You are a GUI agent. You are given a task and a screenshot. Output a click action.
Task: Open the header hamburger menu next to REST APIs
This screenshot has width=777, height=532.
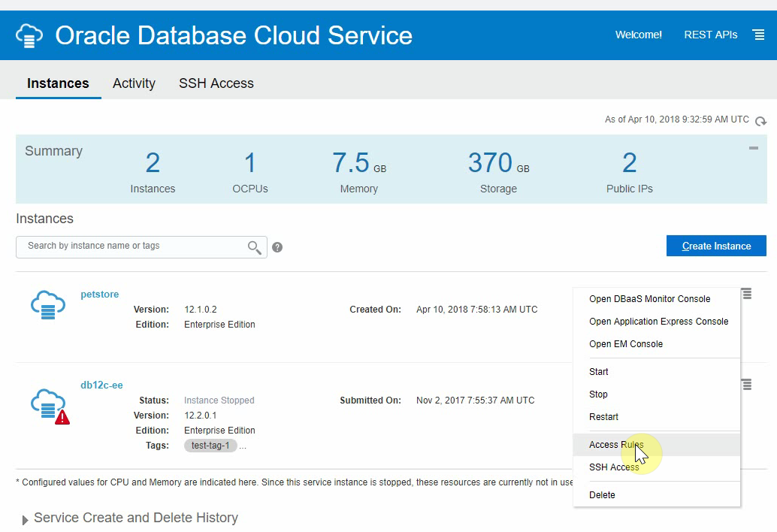pos(758,35)
